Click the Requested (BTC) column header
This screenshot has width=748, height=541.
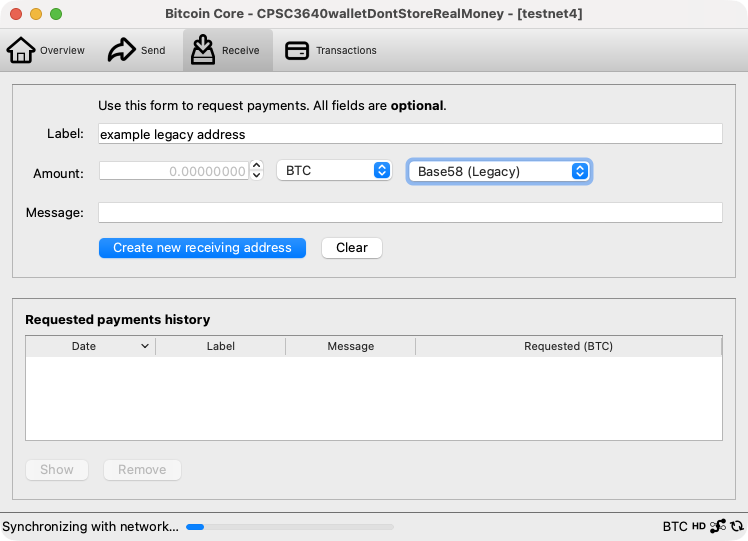(569, 346)
